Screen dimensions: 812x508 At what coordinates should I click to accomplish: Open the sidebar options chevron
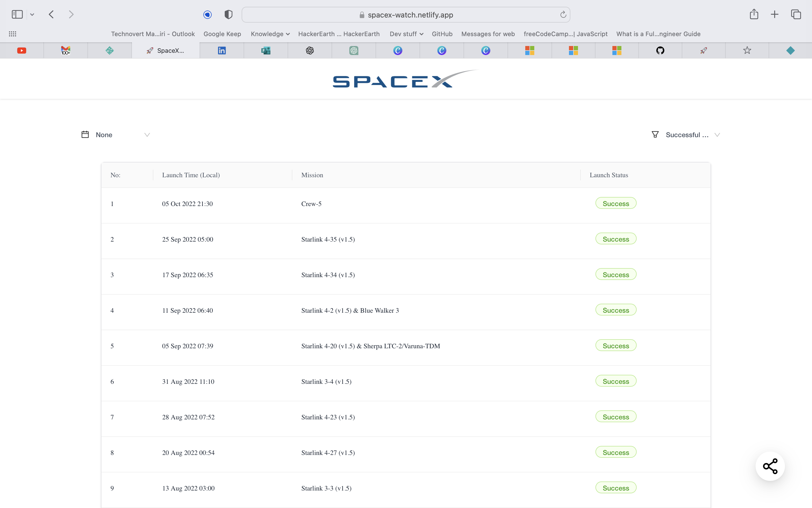click(x=32, y=14)
